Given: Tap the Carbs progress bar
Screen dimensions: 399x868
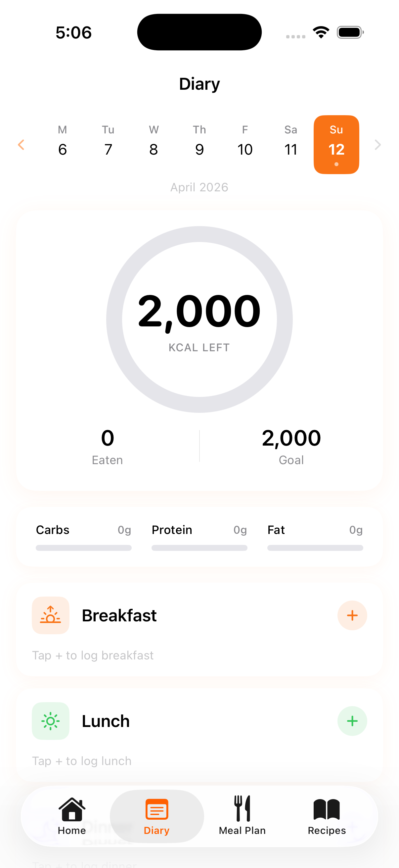Looking at the screenshot, I should click(x=83, y=548).
